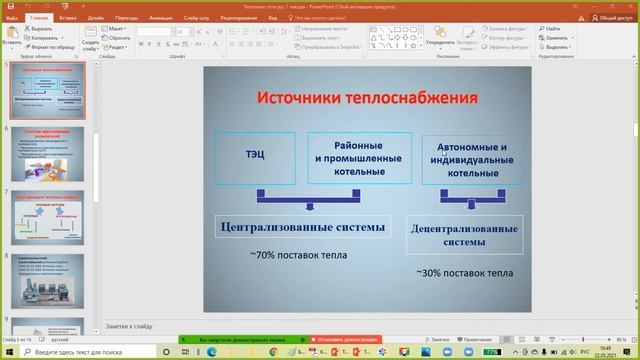This screenshot has height=360, width=640.
Task: Click the Save icon in title bar
Action: (11, 6)
